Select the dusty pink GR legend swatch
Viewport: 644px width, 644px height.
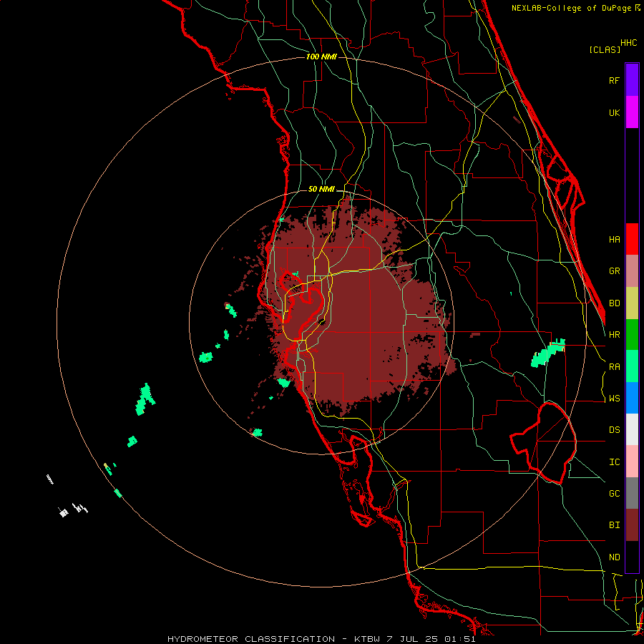pyautogui.click(x=632, y=271)
